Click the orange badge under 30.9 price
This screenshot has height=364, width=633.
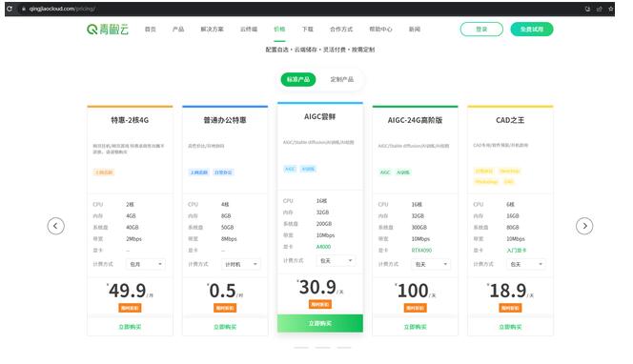coord(320,304)
